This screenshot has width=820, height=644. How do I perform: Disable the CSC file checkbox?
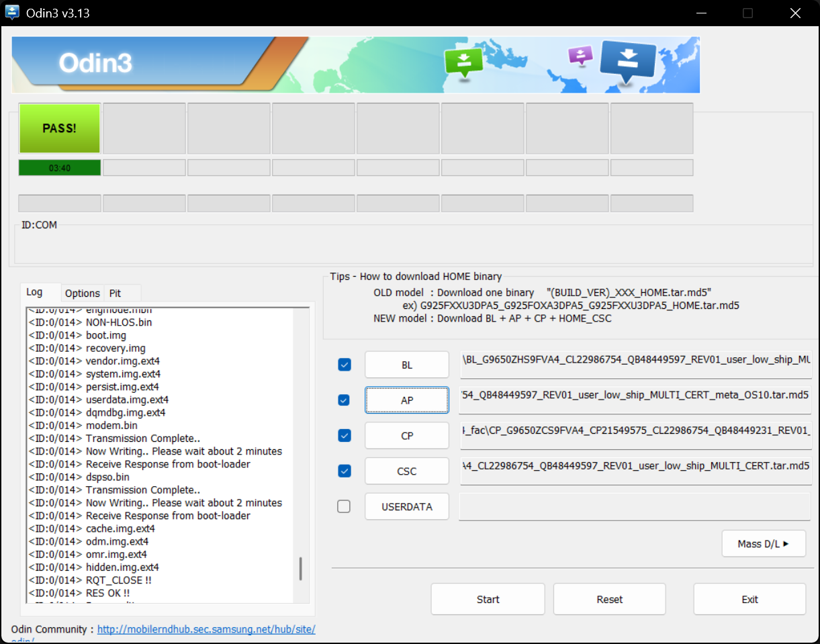344,471
